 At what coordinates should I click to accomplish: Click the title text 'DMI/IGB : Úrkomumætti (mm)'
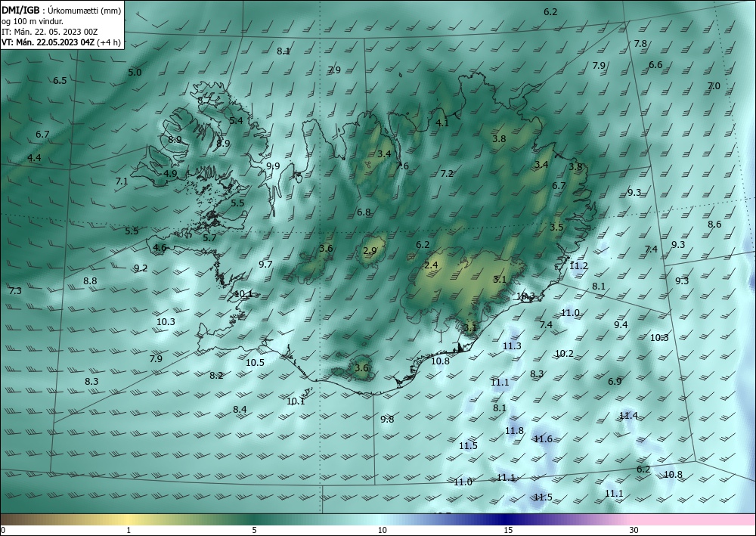(61, 10)
